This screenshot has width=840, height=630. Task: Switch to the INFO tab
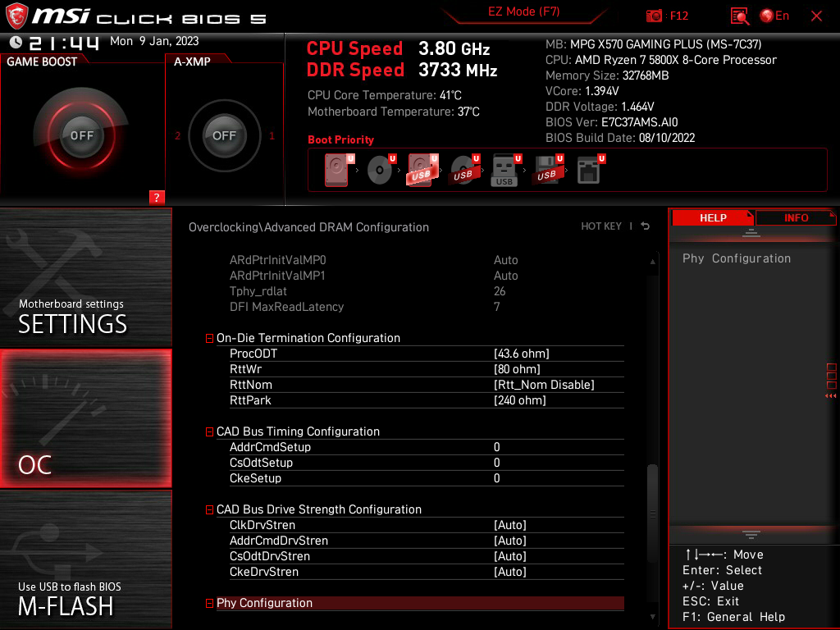click(796, 217)
